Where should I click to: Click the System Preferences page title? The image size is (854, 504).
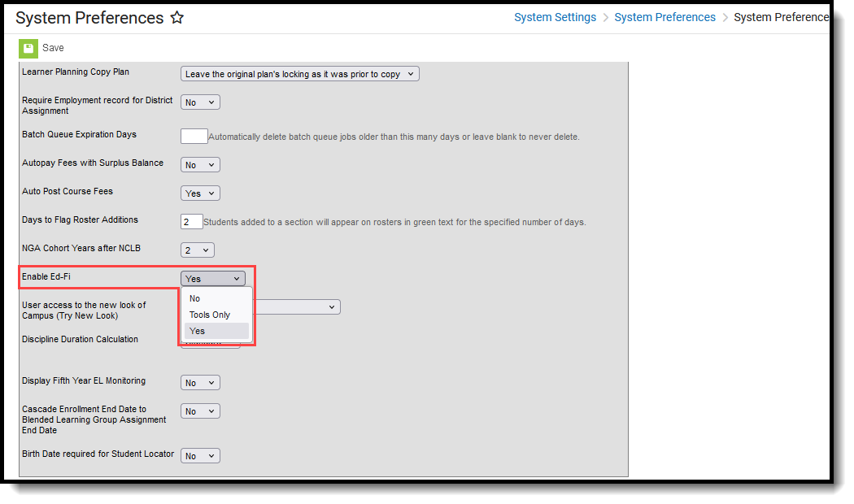tap(89, 17)
